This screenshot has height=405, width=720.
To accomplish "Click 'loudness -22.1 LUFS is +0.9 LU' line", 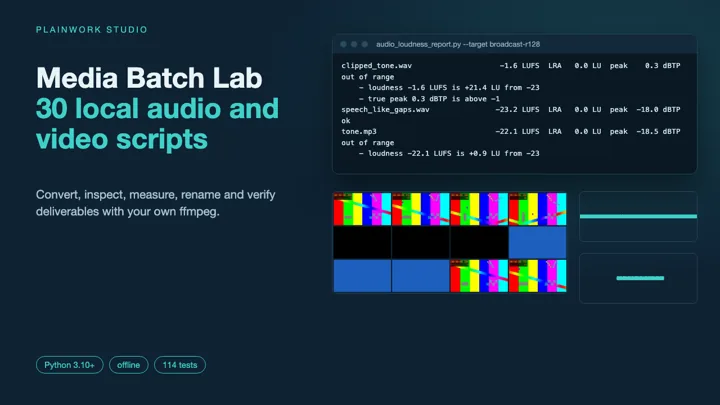I will (449, 154).
